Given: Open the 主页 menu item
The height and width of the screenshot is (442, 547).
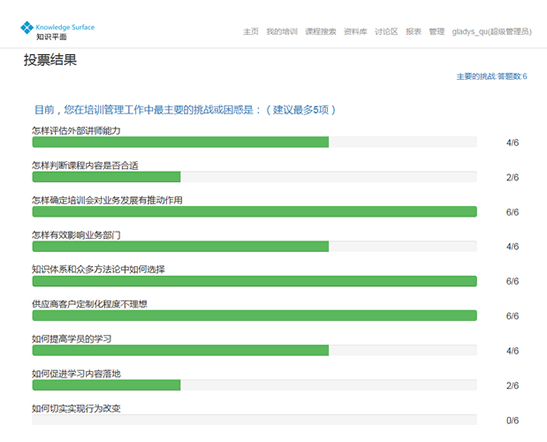Looking at the screenshot, I should point(251,32).
